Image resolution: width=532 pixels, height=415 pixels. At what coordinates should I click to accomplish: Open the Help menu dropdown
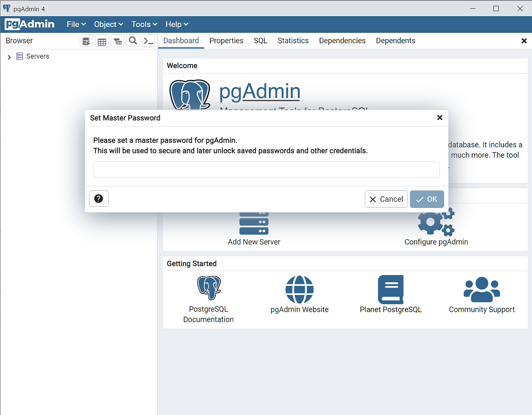(x=177, y=24)
